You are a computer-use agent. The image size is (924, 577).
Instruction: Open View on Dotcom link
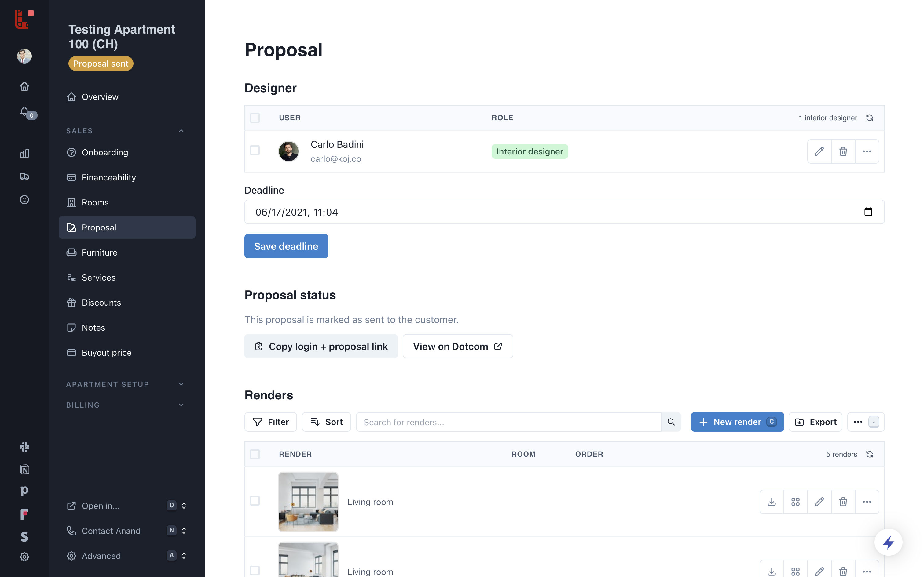click(x=457, y=347)
